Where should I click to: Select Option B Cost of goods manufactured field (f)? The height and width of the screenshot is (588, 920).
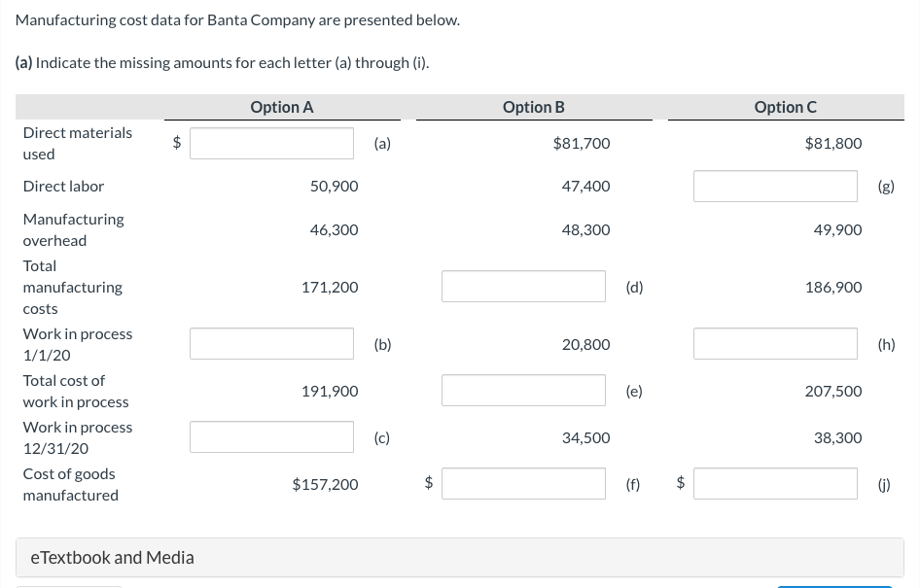(x=524, y=484)
